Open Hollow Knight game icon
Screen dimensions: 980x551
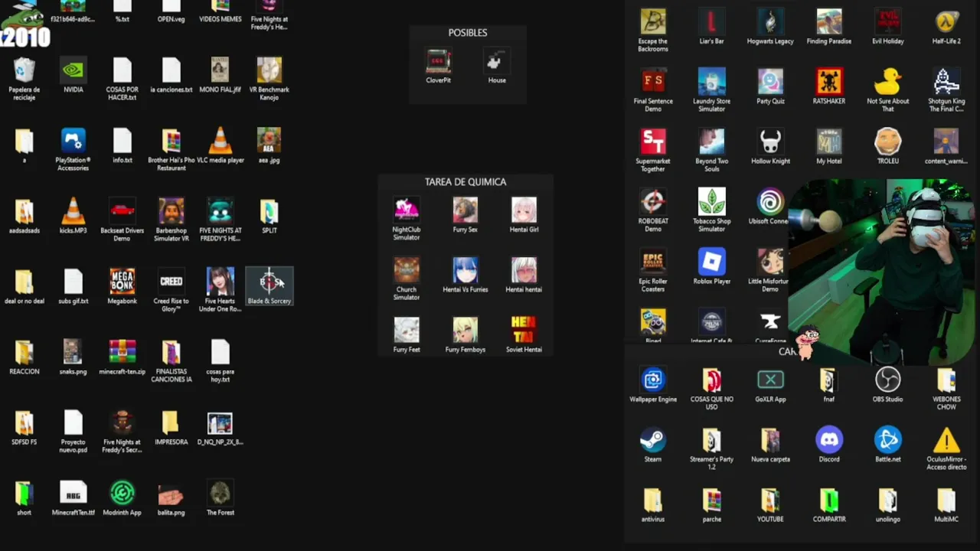[x=770, y=142]
